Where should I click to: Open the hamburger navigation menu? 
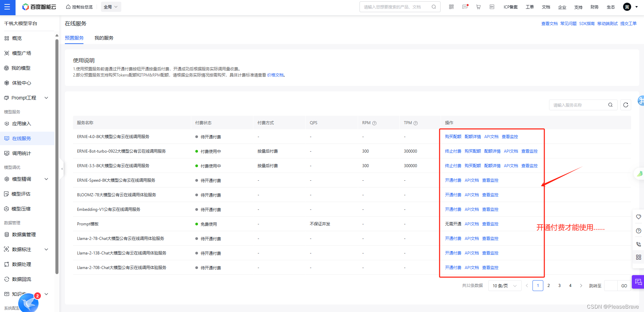pos(7,7)
